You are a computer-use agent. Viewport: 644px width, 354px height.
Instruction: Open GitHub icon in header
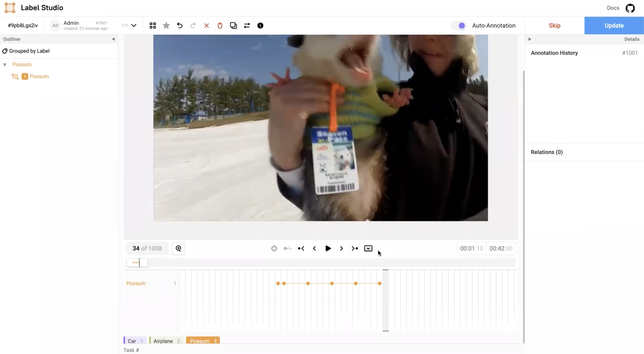pyautogui.click(x=630, y=8)
